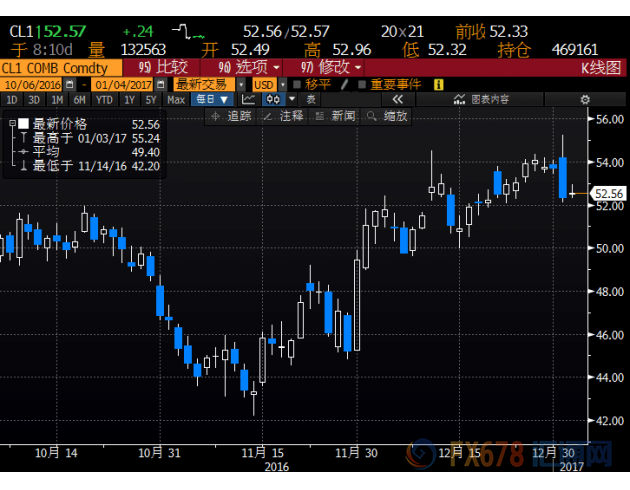
Task: Click the yellow information icon
Action: [439, 84]
